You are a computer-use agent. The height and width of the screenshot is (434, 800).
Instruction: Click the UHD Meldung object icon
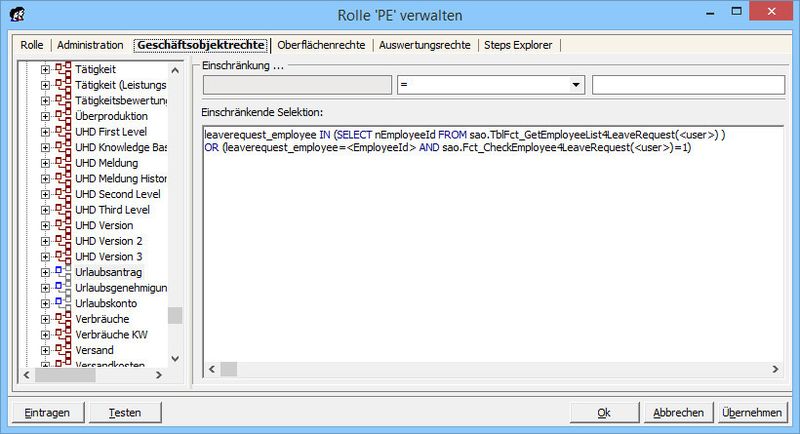tap(63, 163)
